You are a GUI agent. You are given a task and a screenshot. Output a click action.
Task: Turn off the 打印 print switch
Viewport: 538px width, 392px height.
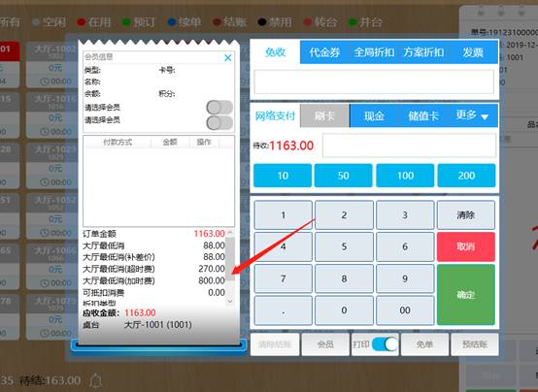tap(385, 344)
